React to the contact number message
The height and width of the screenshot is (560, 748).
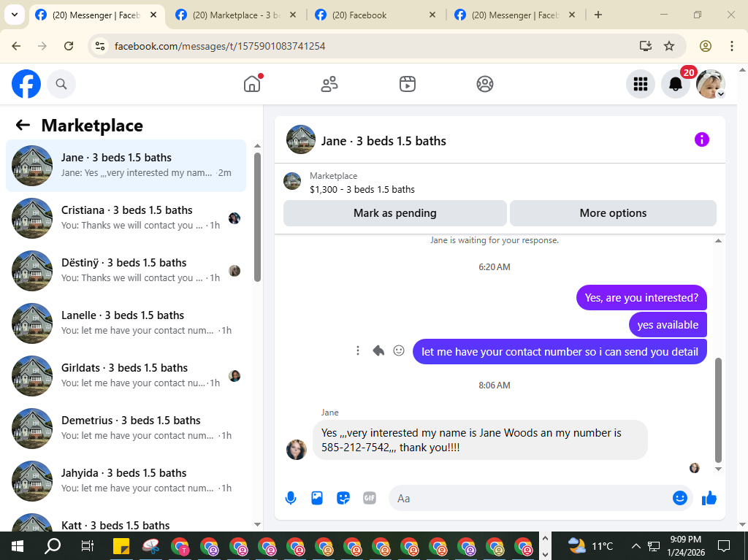pos(399,350)
